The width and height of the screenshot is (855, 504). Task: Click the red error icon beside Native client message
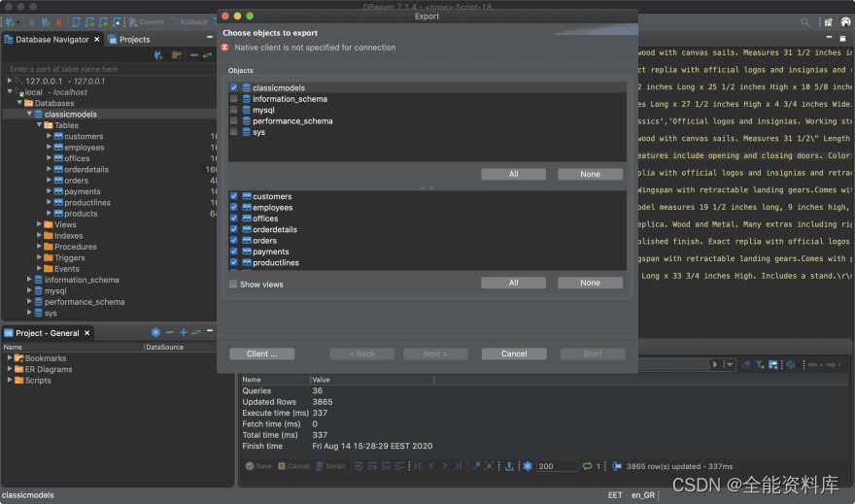click(x=224, y=48)
